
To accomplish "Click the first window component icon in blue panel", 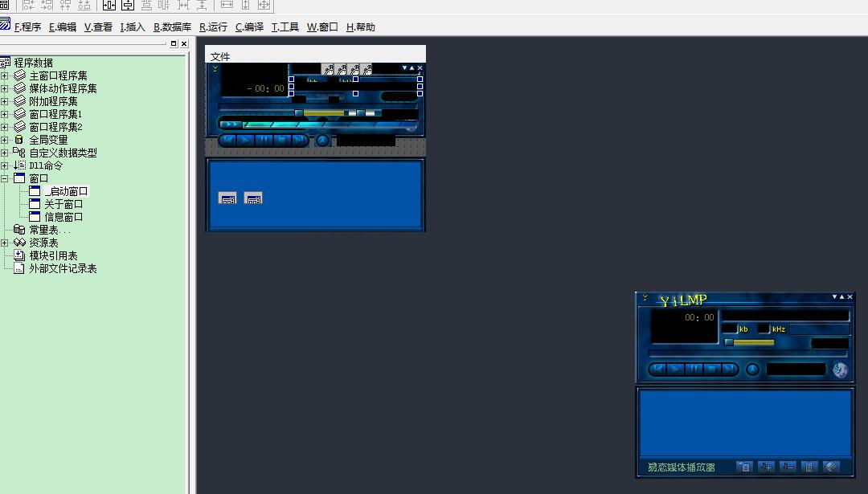I will [227, 198].
